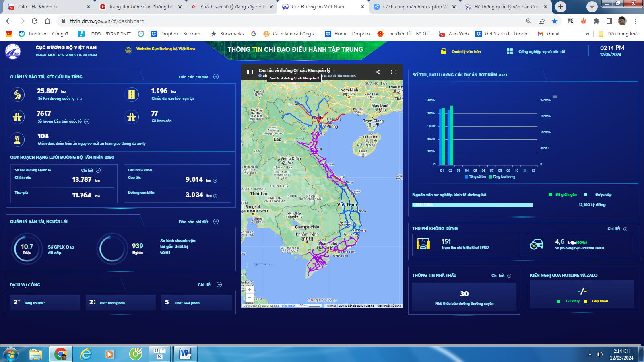This screenshot has width=644, height=362.
Task: Open the BOT chart hamburger menu
Action: [555, 96]
